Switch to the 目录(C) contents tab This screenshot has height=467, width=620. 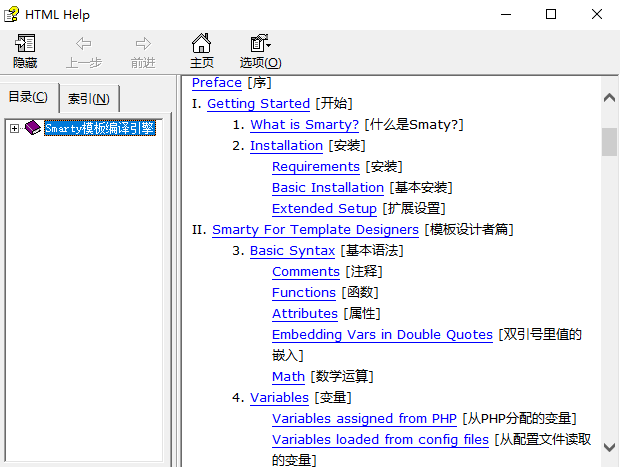[x=29, y=97]
